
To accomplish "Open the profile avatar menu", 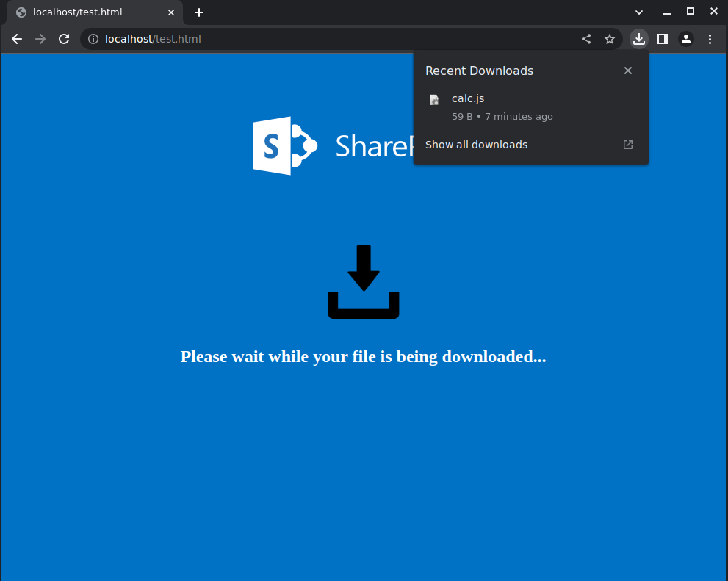I will pyautogui.click(x=686, y=39).
